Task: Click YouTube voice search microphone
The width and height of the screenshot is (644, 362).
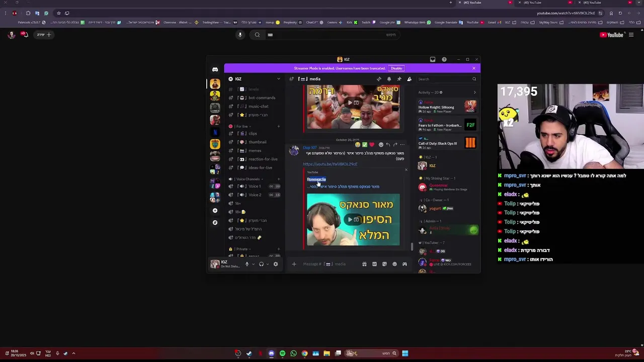Action: pos(240,35)
